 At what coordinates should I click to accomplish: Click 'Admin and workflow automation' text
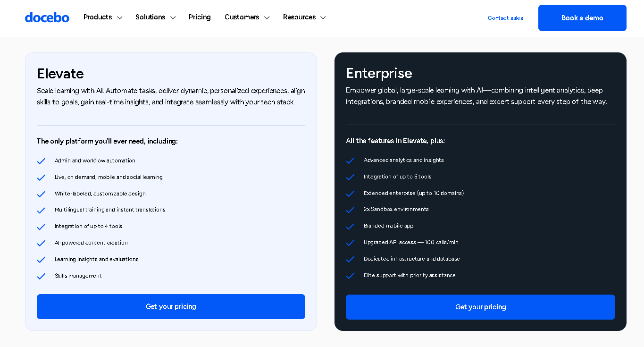(95, 161)
